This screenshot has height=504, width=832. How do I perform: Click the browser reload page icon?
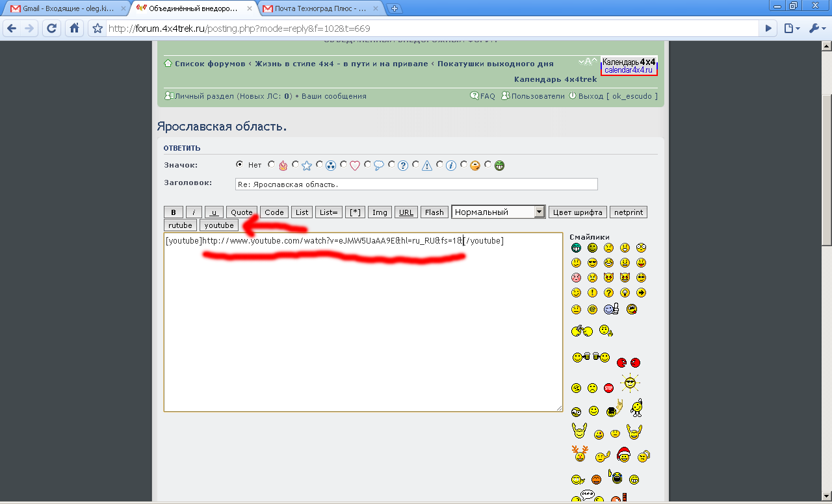[x=52, y=29]
